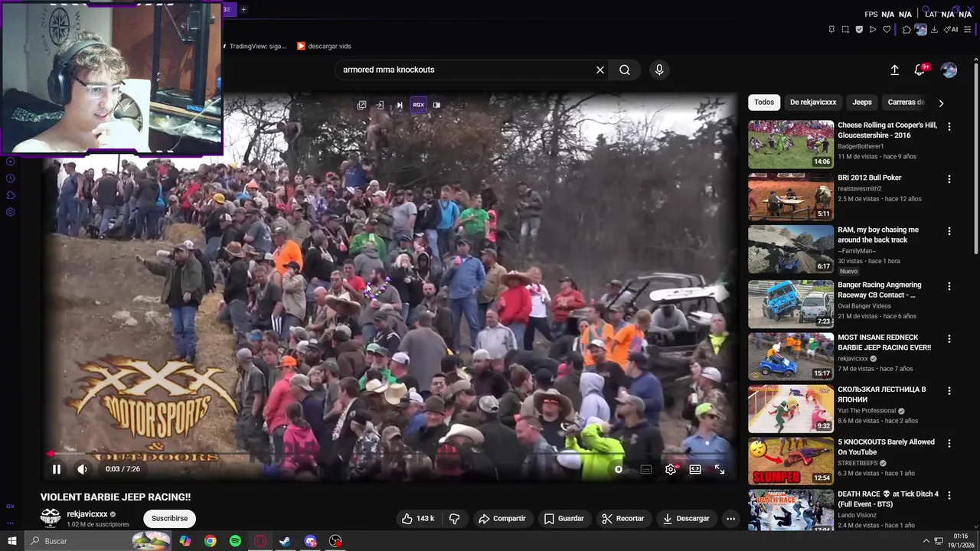Clear the search box text
The height and width of the screenshot is (551, 980).
point(600,70)
